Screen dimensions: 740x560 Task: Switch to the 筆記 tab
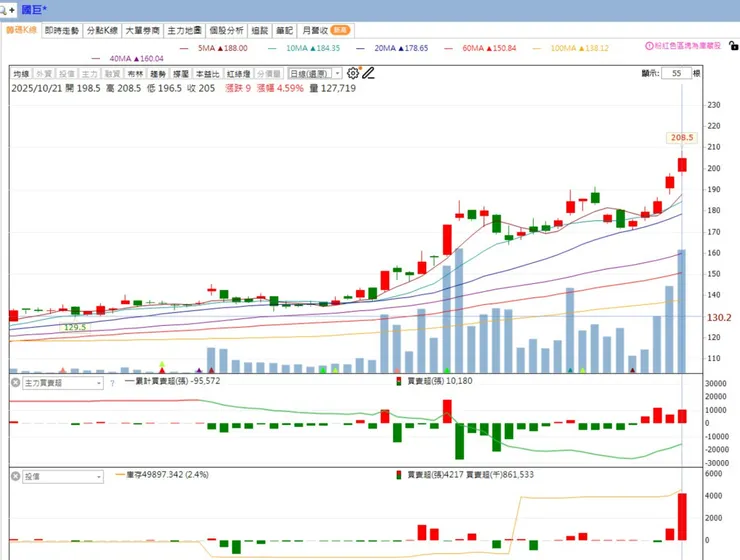(285, 31)
